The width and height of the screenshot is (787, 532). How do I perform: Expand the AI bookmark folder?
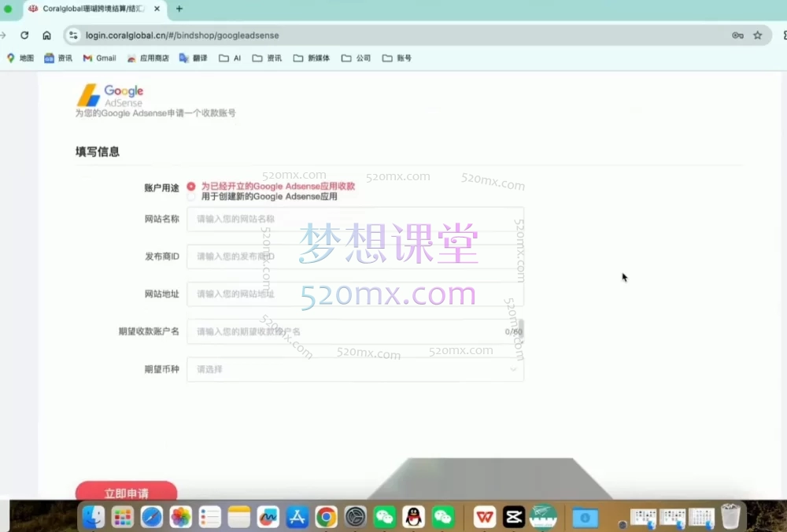pos(230,58)
